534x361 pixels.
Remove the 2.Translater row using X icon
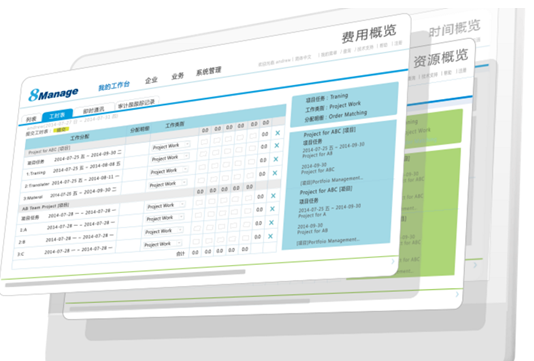tap(276, 159)
